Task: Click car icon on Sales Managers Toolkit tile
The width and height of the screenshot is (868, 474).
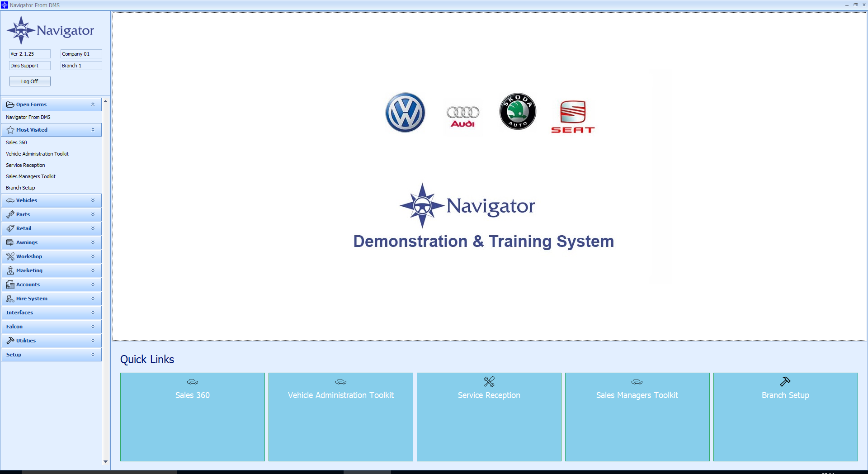Action: 637,382
